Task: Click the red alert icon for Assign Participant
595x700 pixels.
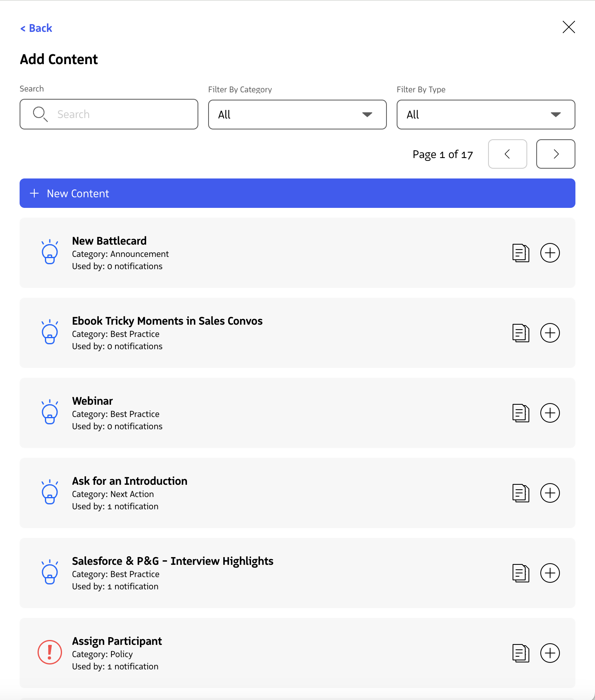Action: [50, 652]
